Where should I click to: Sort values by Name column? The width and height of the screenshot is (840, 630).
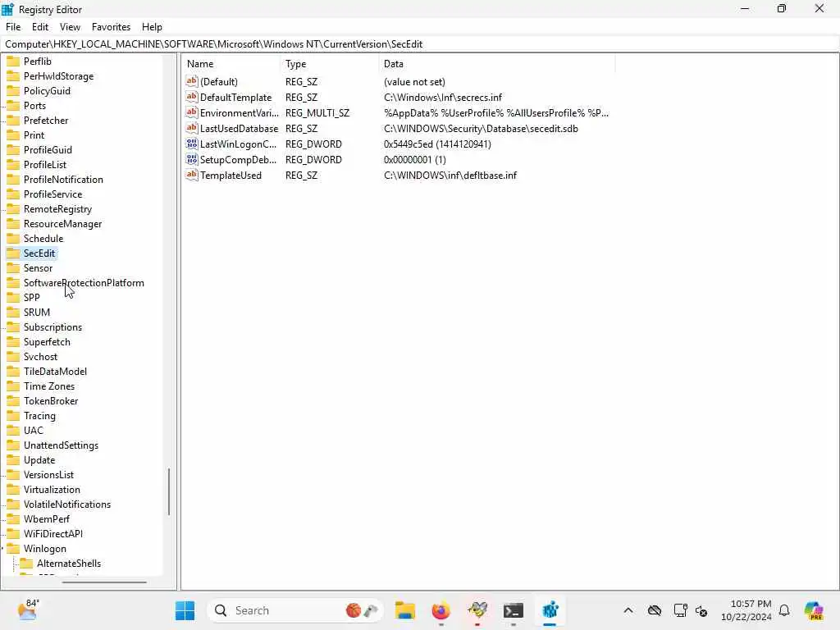click(231, 64)
